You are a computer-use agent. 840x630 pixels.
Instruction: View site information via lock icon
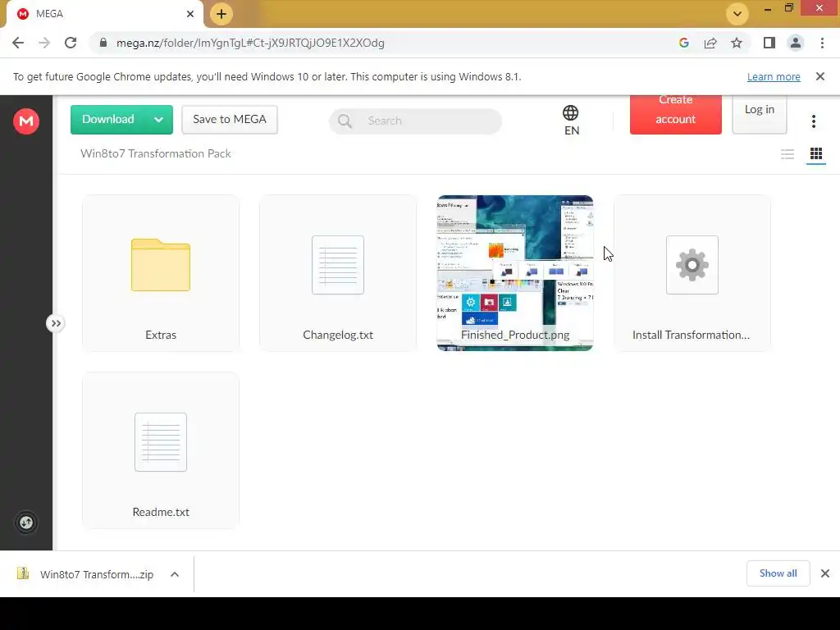tap(103, 43)
